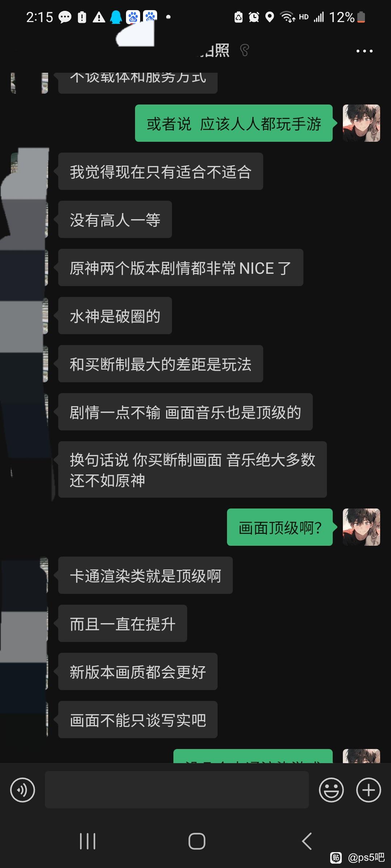Screen dimensions: 391x868
Task: Select the message 水神是破圈的
Action: point(115,316)
